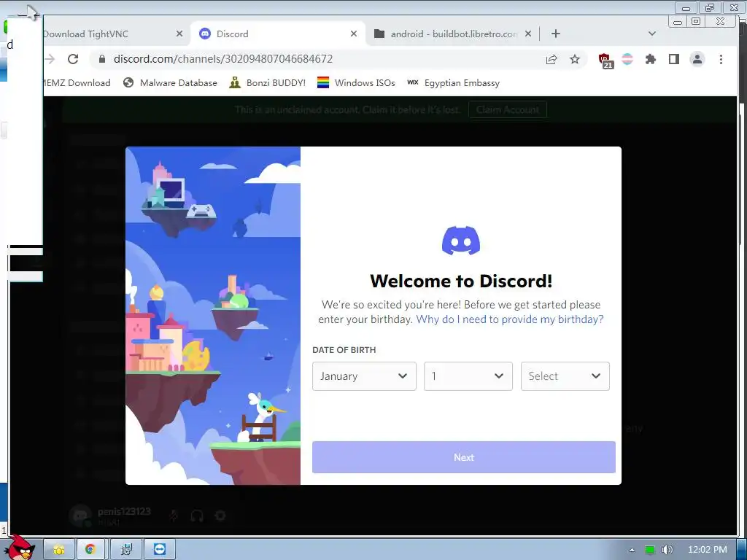Click the Bonzi BUDDY bookmark icon
747x560 pixels.
tap(234, 83)
